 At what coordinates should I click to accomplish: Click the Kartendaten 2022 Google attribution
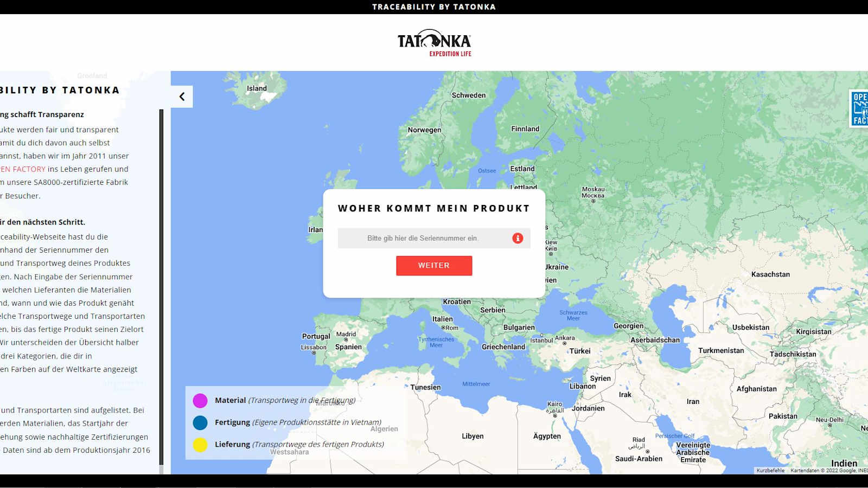(x=828, y=471)
